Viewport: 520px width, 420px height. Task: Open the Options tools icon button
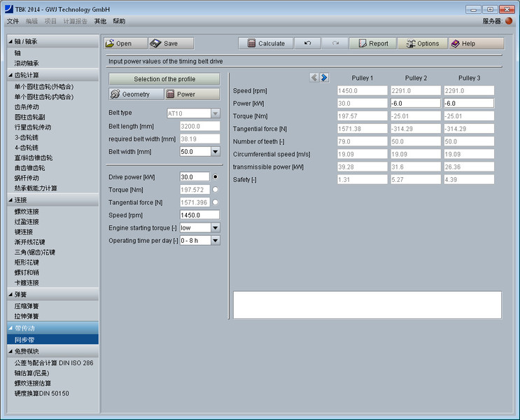[409, 43]
